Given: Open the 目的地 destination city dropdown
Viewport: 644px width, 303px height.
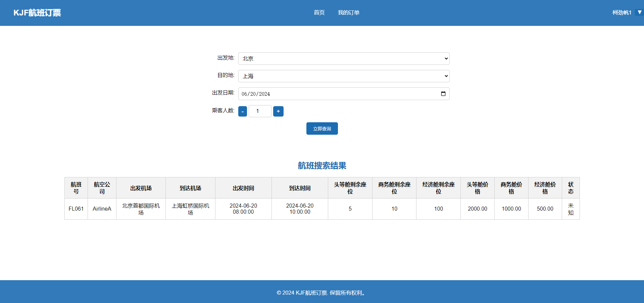Looking at the screenshot, I should pyautogui.click(x=344, y=76).
